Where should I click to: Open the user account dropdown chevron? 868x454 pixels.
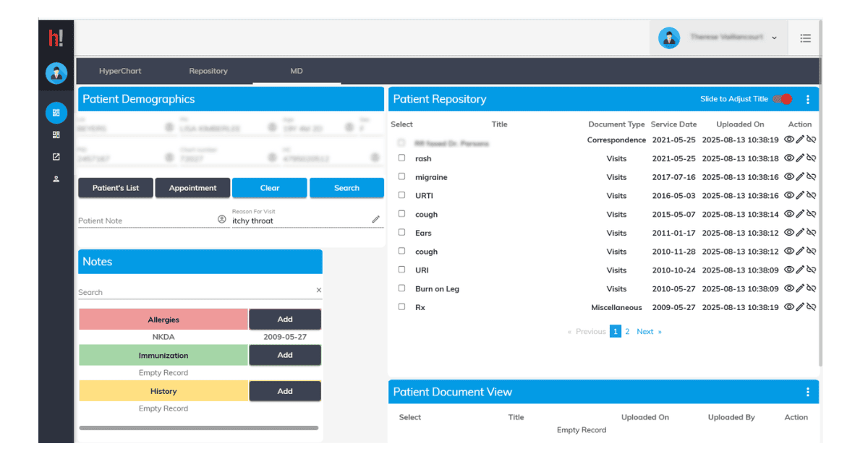point(774,38)
